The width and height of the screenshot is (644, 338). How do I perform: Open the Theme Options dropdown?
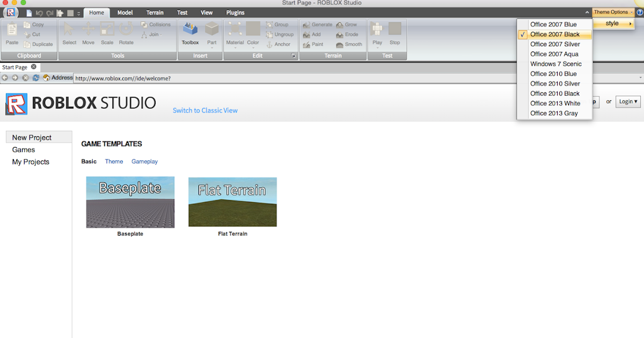(x=613, y=12)
